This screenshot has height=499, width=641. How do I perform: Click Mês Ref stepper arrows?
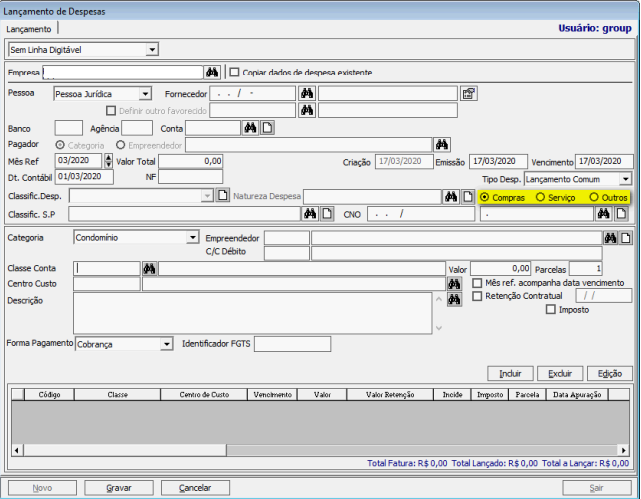click(108, 161)
